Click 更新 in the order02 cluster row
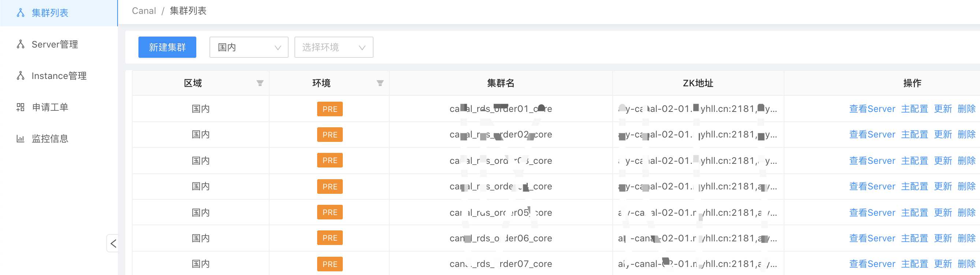 [x=943, y=135]
